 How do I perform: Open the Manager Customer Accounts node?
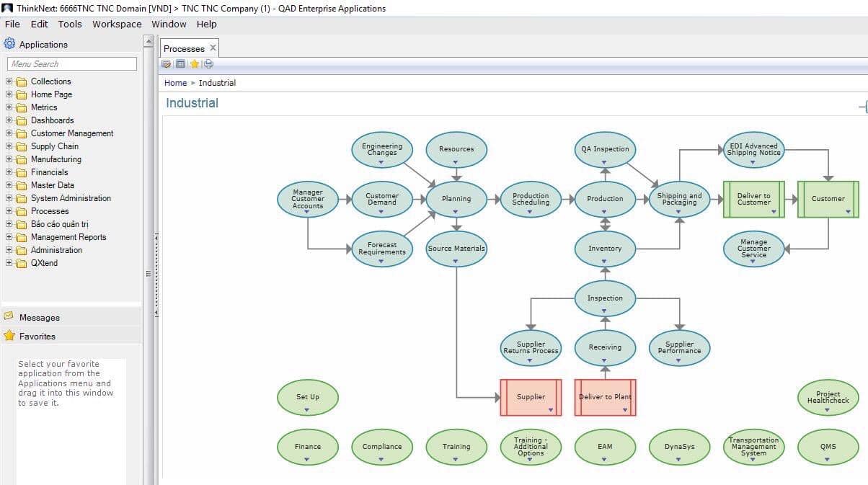tap(308, 199)
